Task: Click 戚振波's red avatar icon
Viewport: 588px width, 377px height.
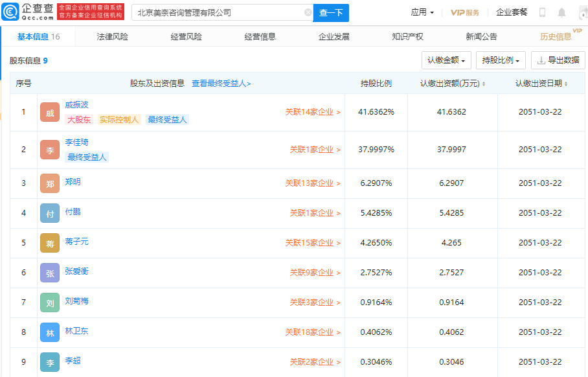Action: click(50, 113)
